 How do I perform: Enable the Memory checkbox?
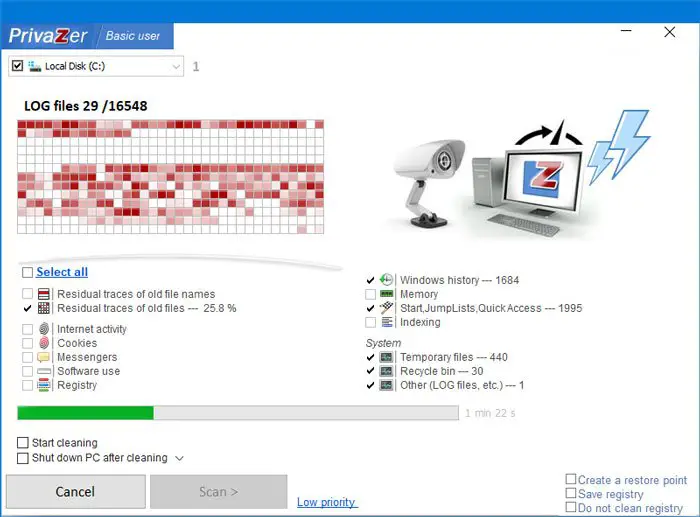(x=370, y=294)
